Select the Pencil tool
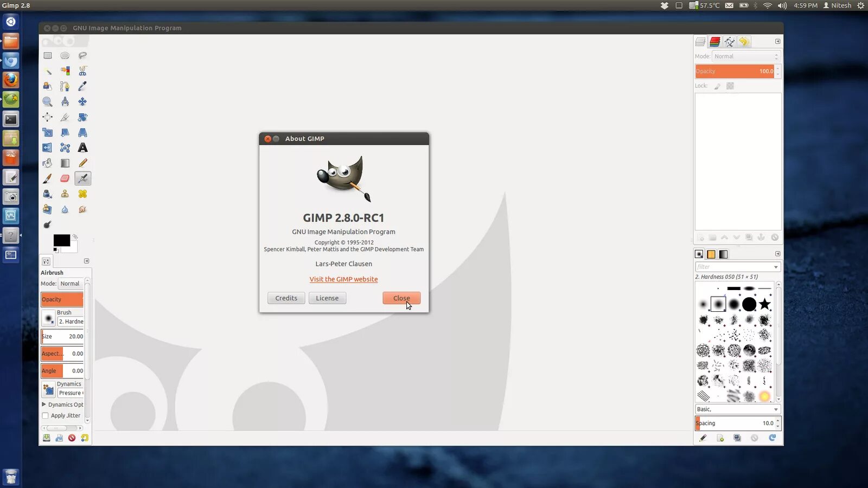Screen dimensions: 868x488 82,163
